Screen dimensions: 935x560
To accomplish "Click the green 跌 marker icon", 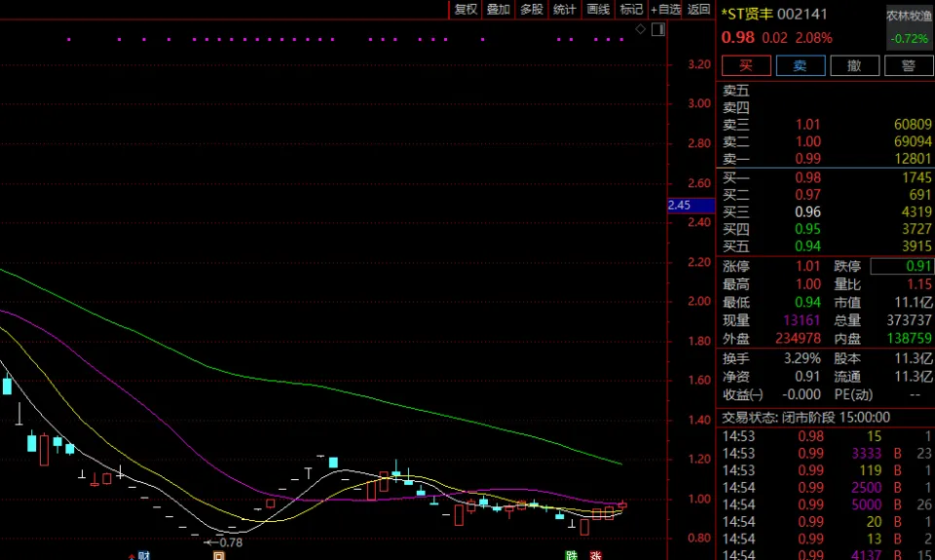I will coord(572,555).
